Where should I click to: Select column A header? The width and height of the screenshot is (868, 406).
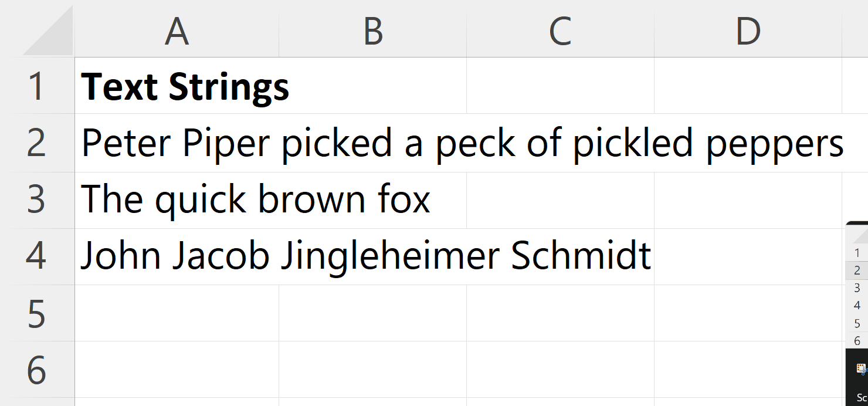pyautogui.click(x=177, y=32)
